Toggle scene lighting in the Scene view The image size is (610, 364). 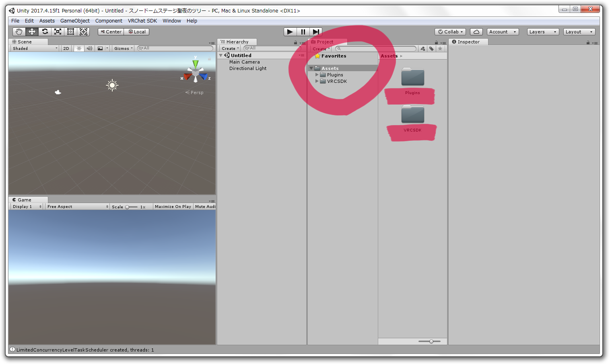79,48
